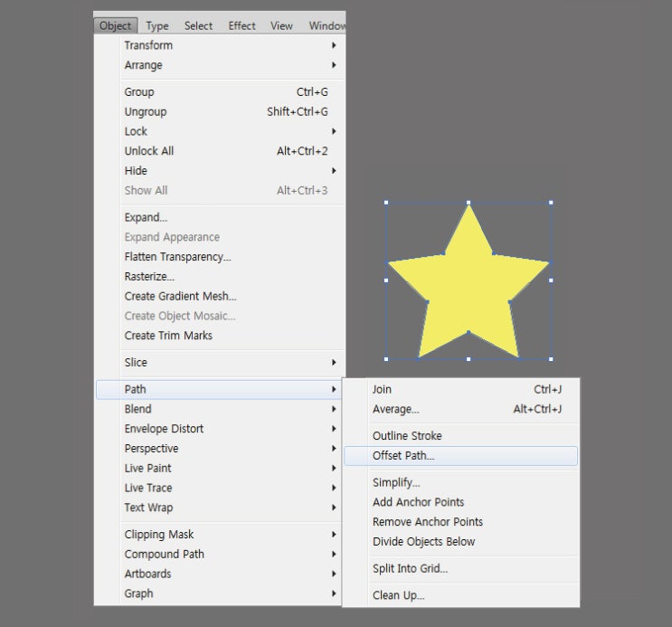Open the View menu

pyautogui.click(x=281, y=25)
